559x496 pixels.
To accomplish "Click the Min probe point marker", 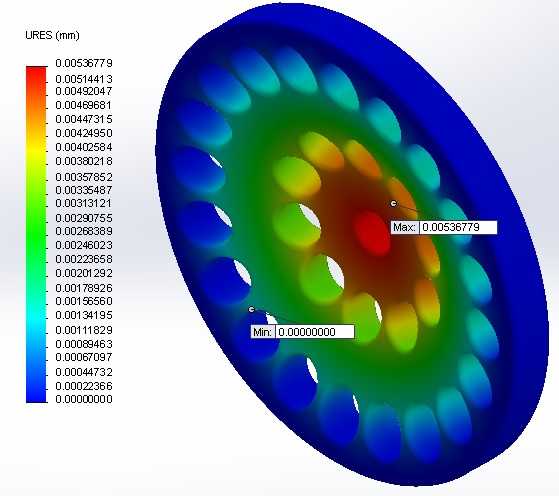I will tap(252, 309).
